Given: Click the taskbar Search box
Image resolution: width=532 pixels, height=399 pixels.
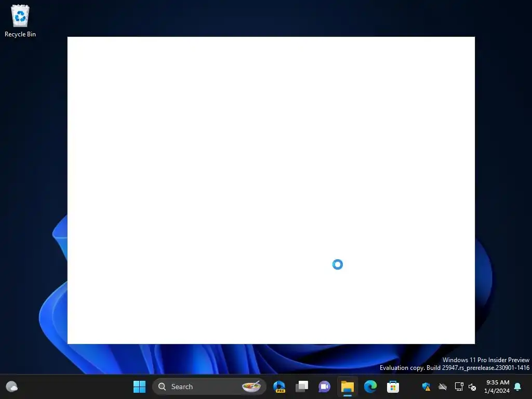Looking at the screenshot, I should (x=209, y=387).
